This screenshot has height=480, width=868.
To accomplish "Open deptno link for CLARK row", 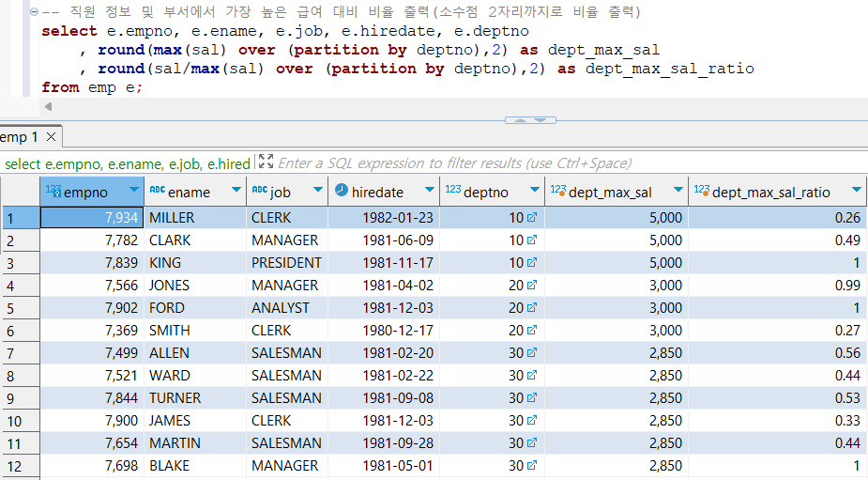I will 532,240.
